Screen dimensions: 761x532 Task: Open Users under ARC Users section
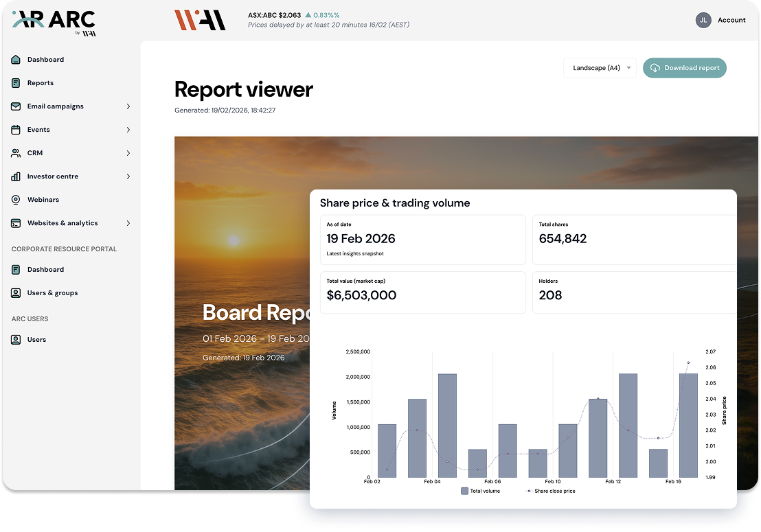coord(36,340)
